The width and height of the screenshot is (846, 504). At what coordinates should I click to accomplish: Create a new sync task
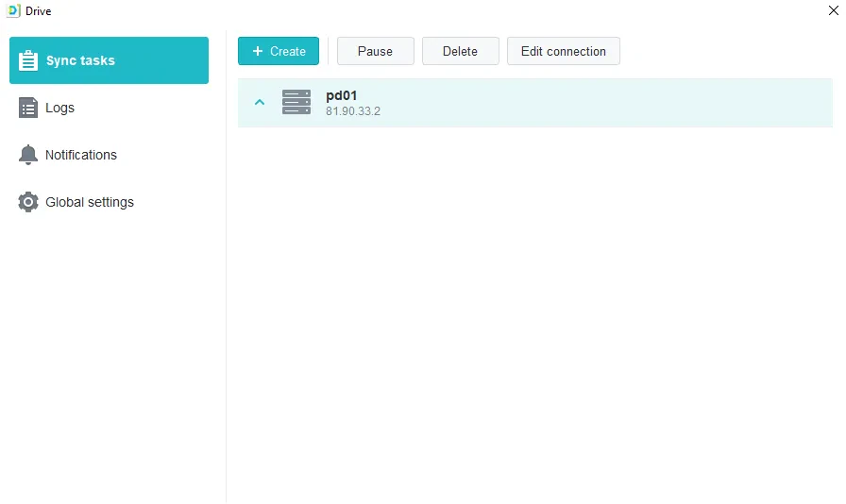[x=279, y=51]
